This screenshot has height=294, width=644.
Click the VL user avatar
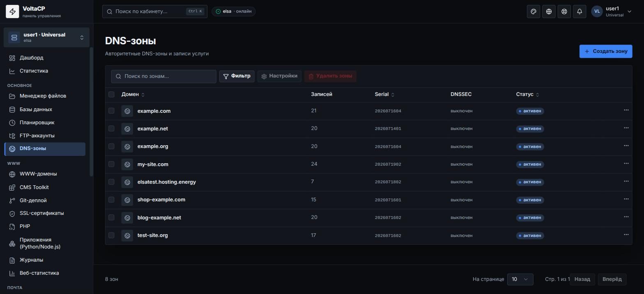coord(597,11)
